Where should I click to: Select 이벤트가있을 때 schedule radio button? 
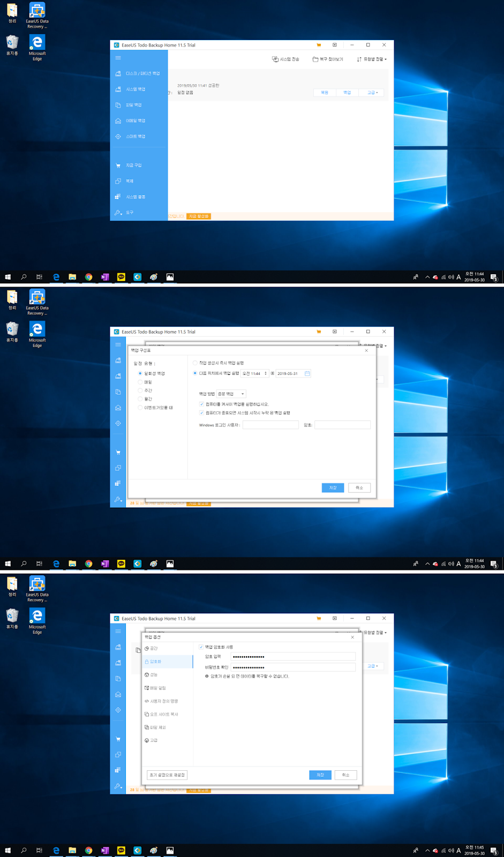tap(140, 408)
